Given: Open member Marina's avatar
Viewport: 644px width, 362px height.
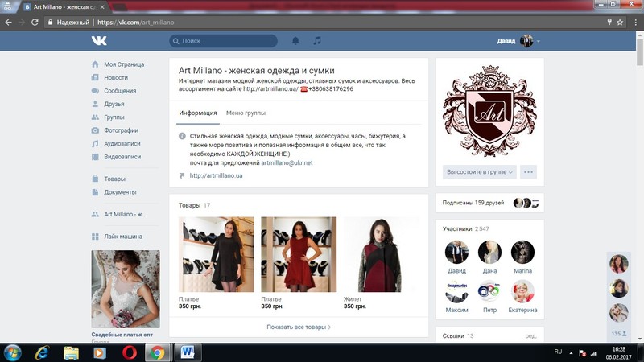Looking at the screenshot, I should (522, 252).
